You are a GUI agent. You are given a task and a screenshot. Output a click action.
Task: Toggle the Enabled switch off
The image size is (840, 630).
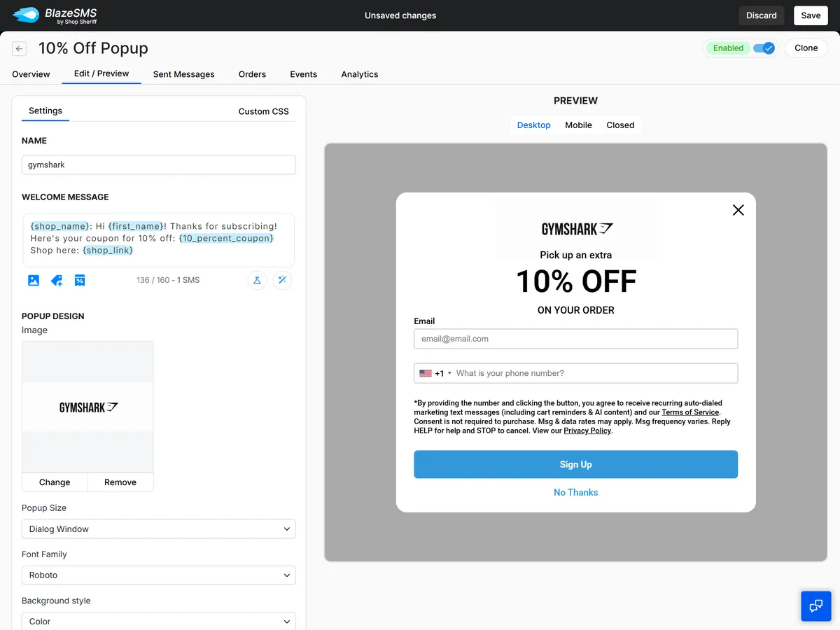tap(764, 48)
